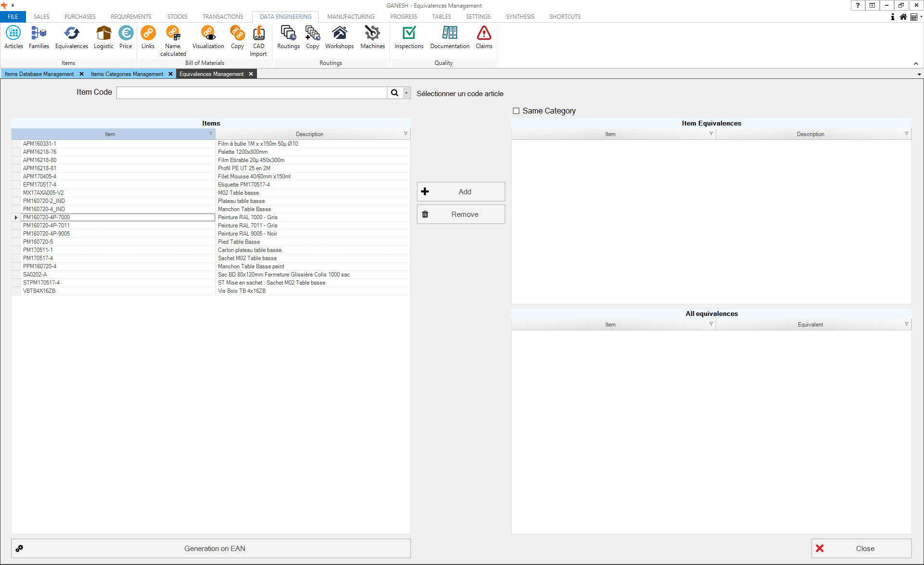
Task: Open filter on All equivalences Equivalent column
Action: coord(906,324)
